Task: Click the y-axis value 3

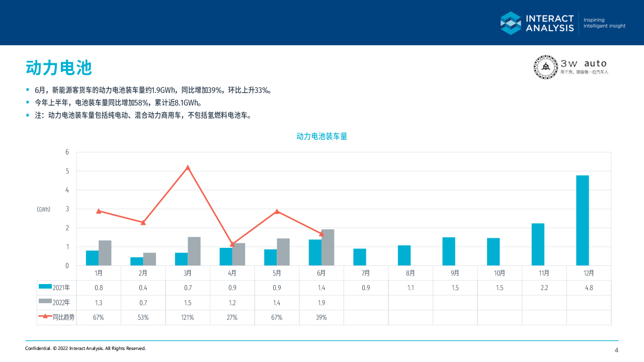Action: 67,209
